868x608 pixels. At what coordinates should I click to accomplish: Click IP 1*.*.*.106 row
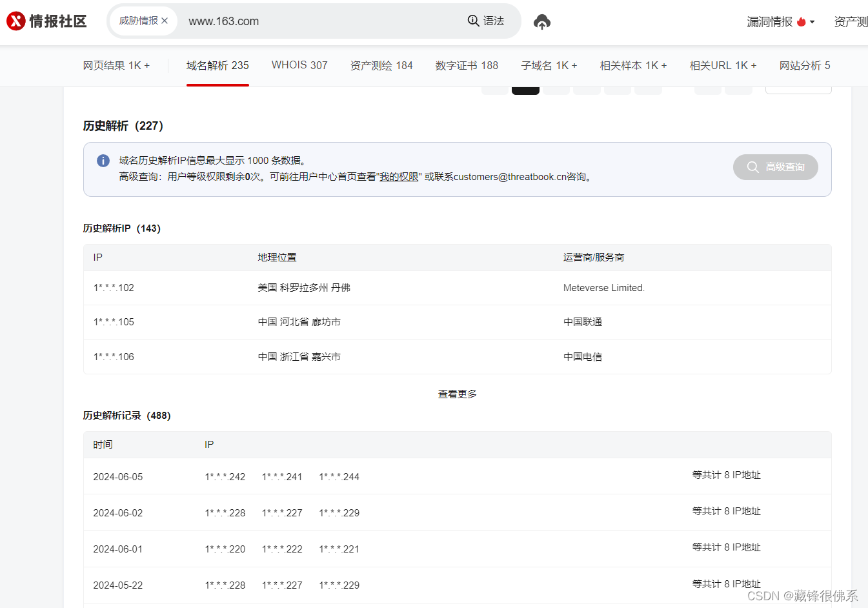coord(114,357)
